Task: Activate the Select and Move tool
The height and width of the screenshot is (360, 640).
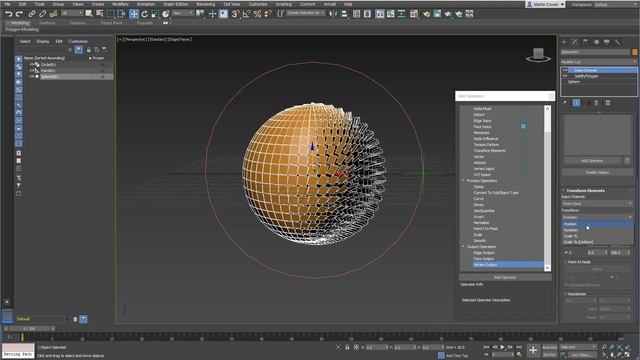Action: click(x=133, y=14)
